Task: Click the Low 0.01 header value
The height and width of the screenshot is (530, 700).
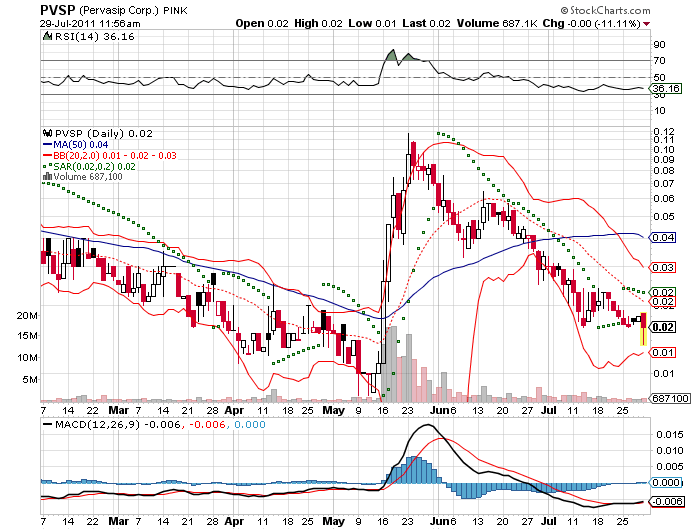Action: [372, 23]
